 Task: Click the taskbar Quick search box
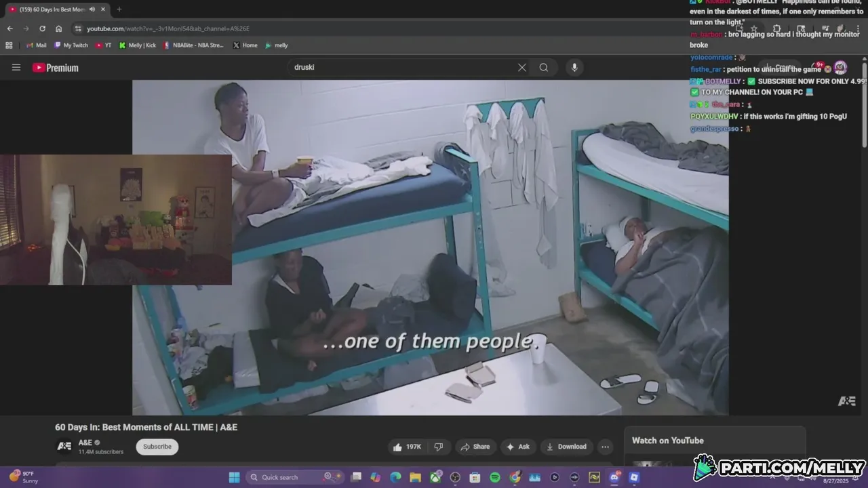coord(295,477)
